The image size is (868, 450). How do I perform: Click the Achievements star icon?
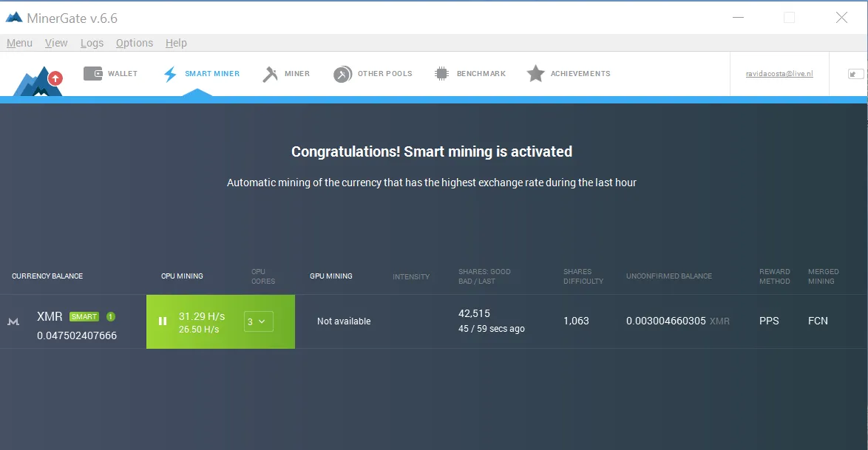pos(535,74)
